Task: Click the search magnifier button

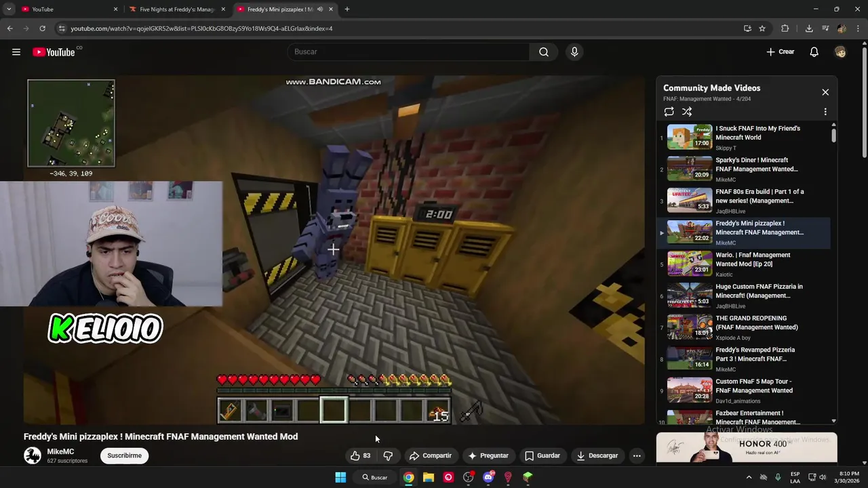Action: point(544,52)
